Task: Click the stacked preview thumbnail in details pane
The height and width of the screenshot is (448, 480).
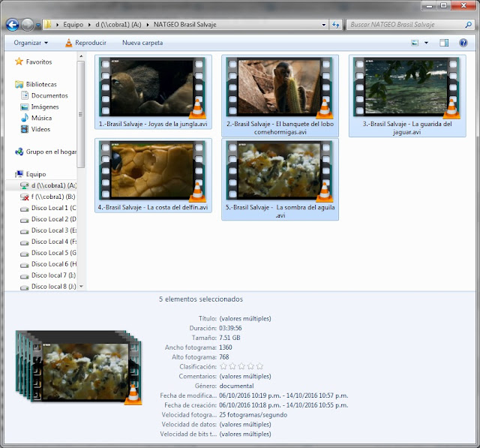Action: click(79, 368)
